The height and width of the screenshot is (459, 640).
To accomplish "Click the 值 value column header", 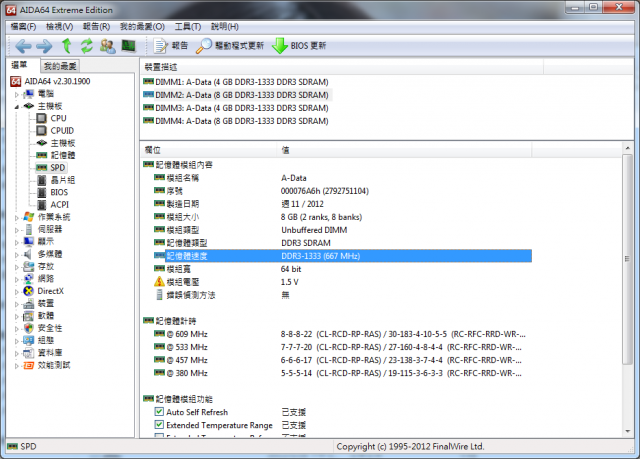I will click(x=404, y=150).
